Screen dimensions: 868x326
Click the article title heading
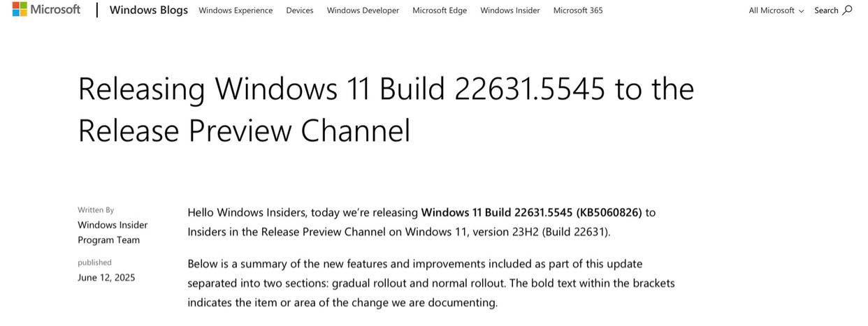386,109
